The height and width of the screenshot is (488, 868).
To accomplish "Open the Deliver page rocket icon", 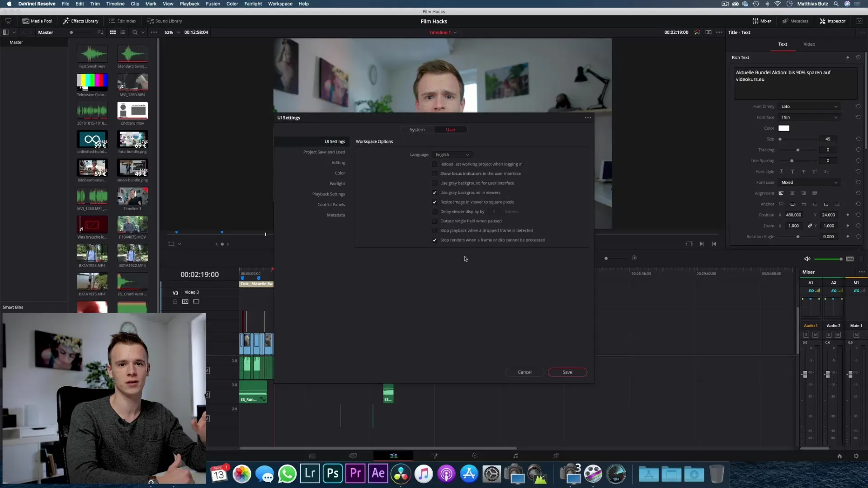I will [556, 456].
